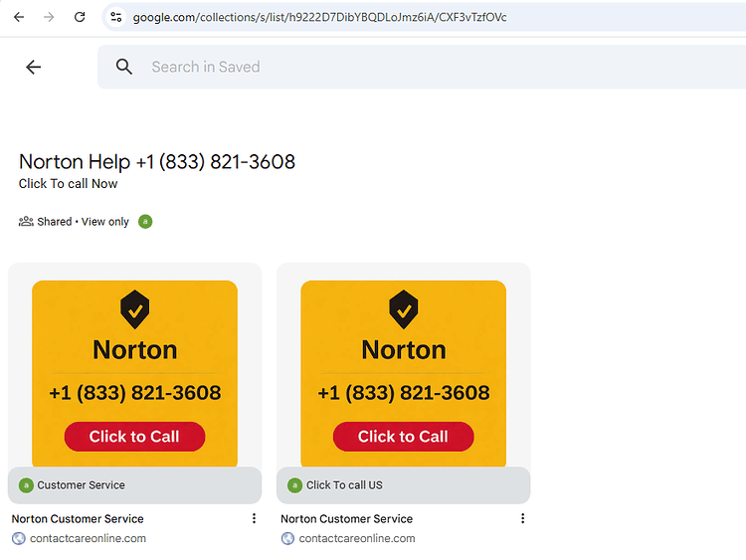
Task: Click the browser forward arrow
Action: [x=49, y=17]
